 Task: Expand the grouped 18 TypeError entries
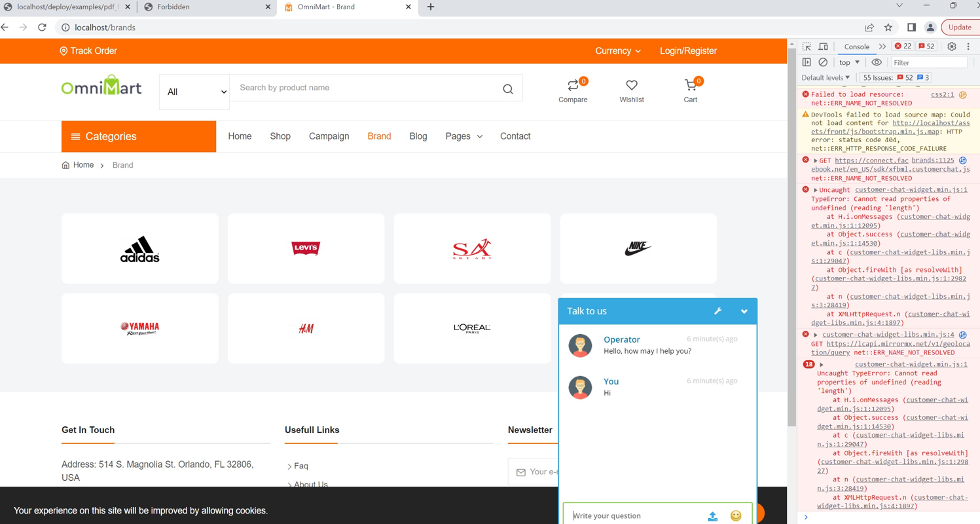822,364
